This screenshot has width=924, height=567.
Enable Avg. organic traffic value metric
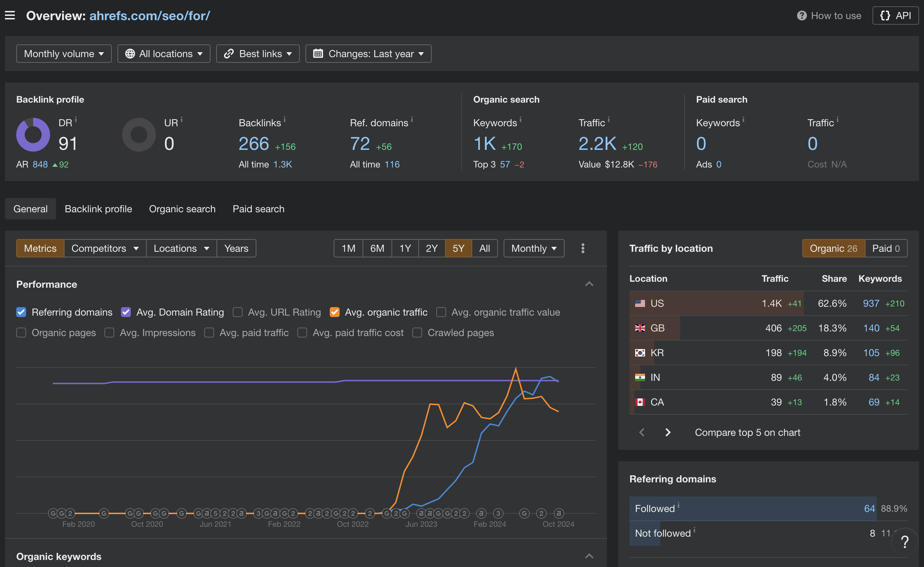point(441,312)
